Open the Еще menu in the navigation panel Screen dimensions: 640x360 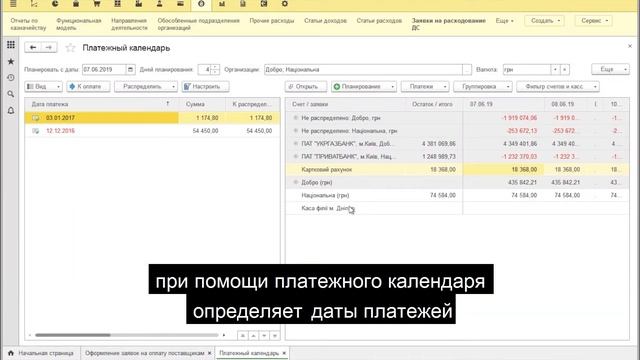tap(504, 20)
